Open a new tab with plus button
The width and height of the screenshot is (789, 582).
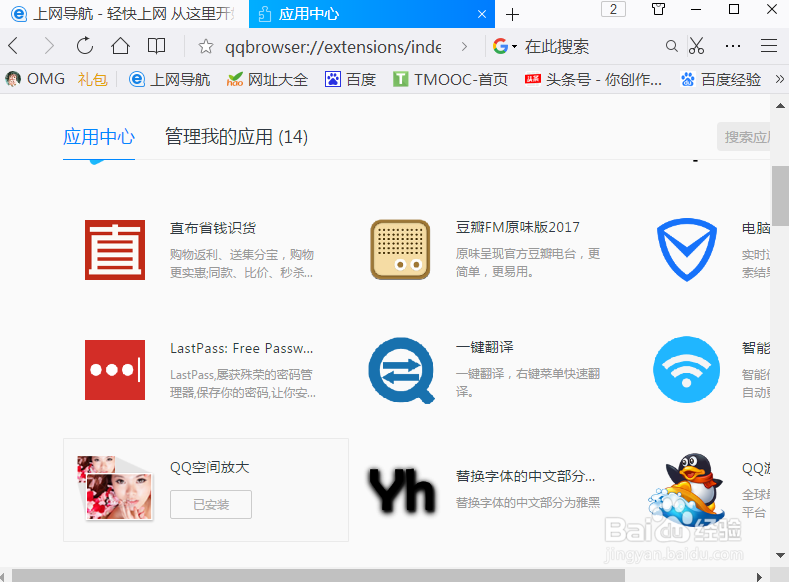coord(512,15)
